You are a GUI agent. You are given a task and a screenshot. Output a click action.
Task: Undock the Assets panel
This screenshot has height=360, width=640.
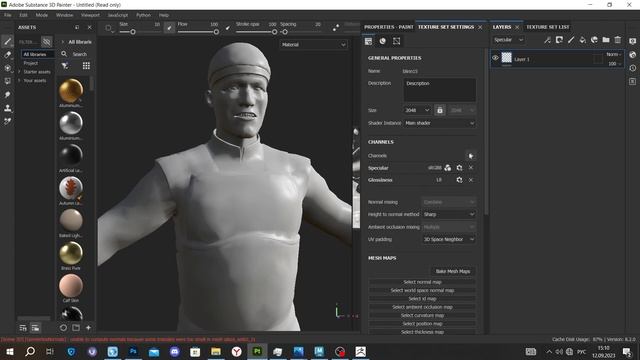(x=77, y=27)
